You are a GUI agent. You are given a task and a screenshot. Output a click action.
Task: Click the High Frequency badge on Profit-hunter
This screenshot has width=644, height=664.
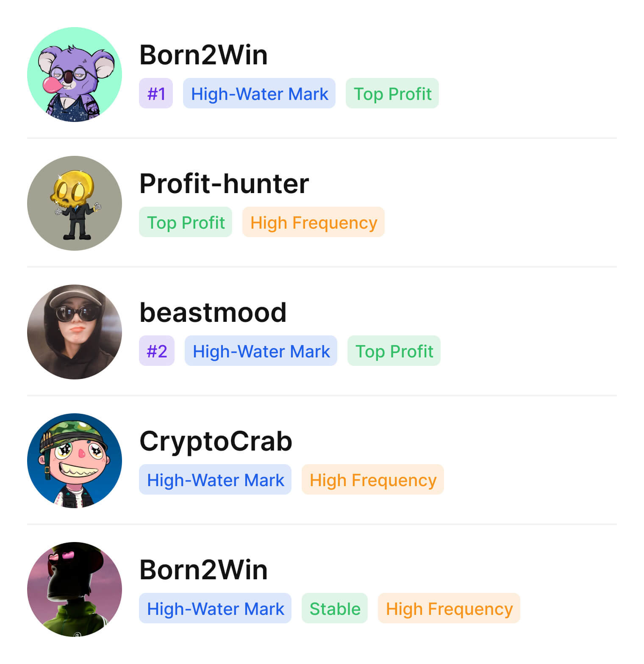coord(313,222)
